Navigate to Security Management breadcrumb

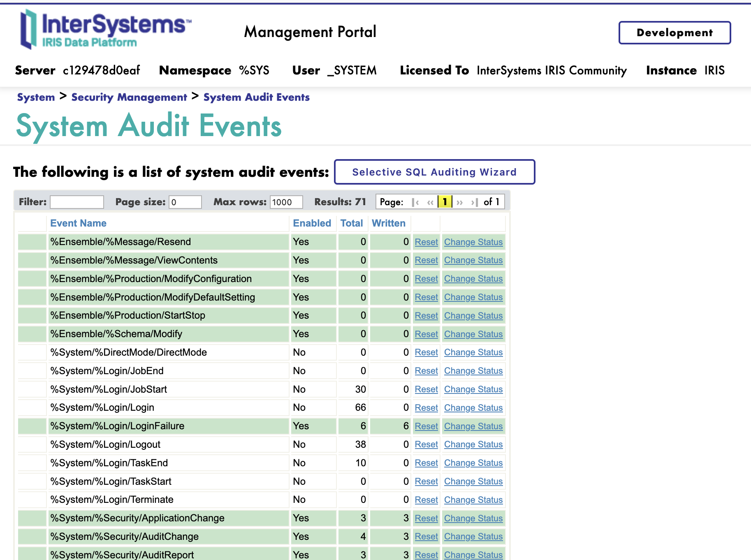point(129,97)
